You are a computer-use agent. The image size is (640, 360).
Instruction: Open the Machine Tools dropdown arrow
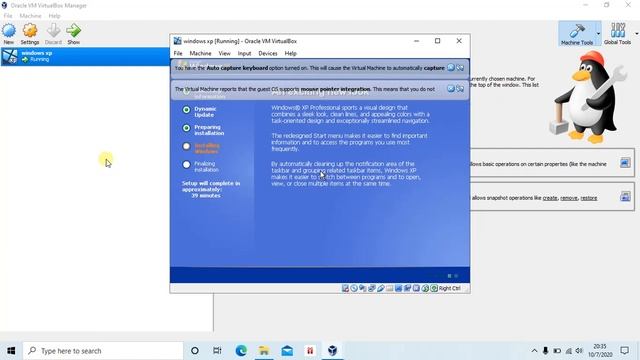(x=598, y=33)
